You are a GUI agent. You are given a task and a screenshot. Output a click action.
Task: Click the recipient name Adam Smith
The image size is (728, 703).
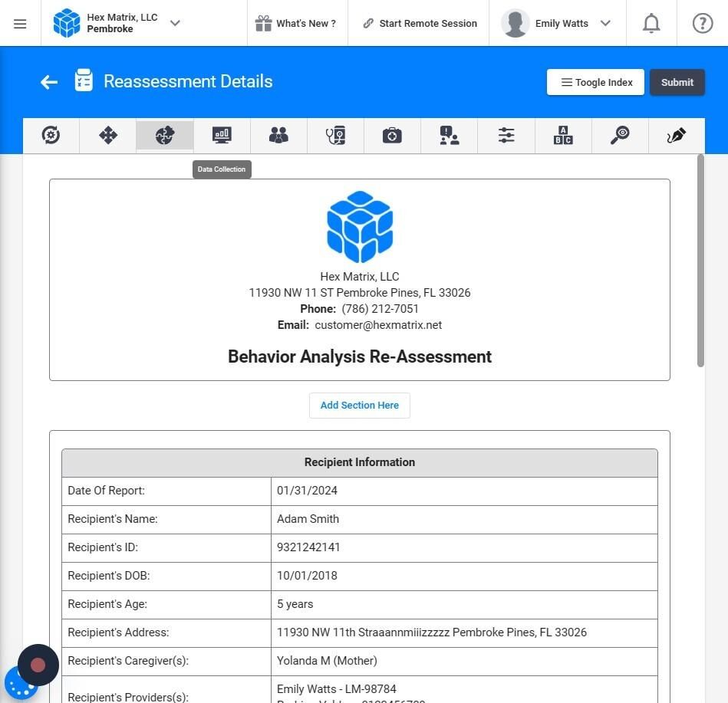pos(308,519)
